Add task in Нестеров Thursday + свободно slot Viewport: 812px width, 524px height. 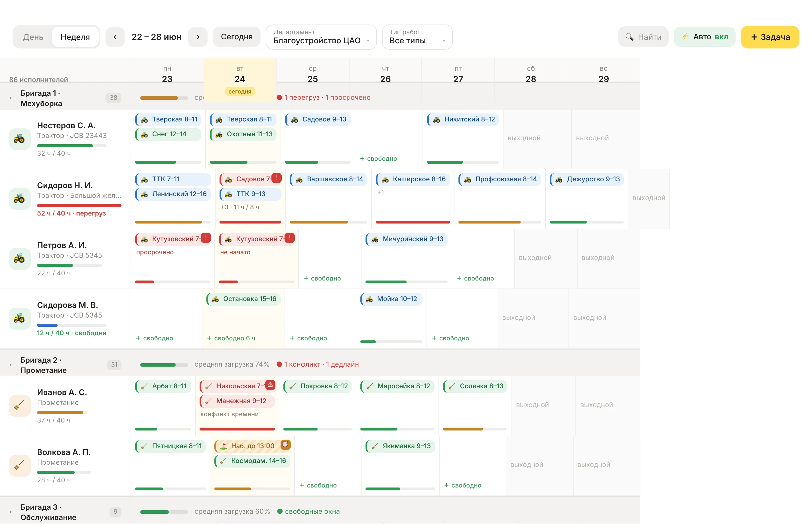pos(378,159)
